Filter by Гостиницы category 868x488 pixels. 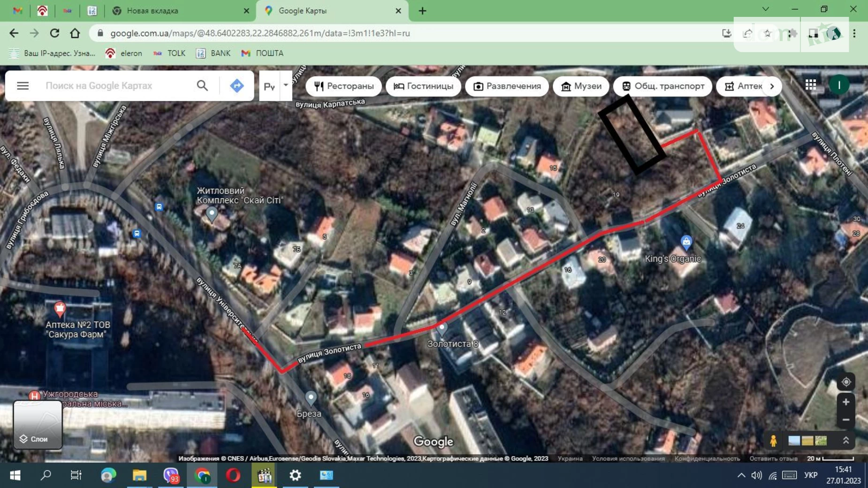[x=423, y=86]
